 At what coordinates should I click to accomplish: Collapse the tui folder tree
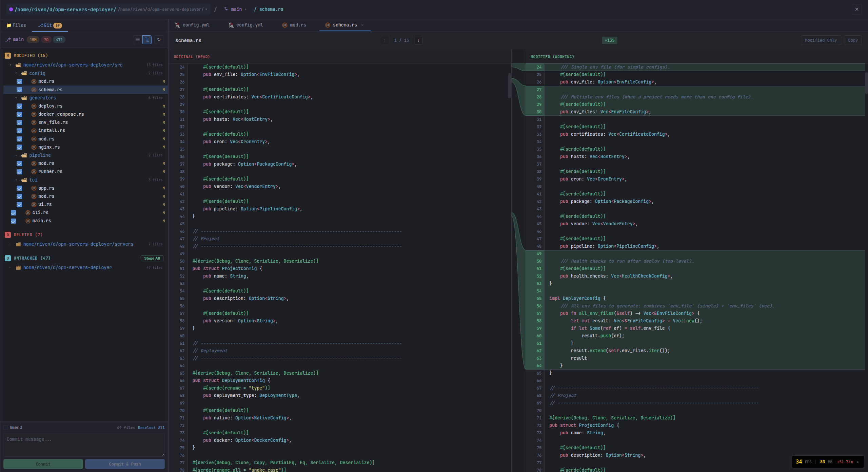(16, 180)
